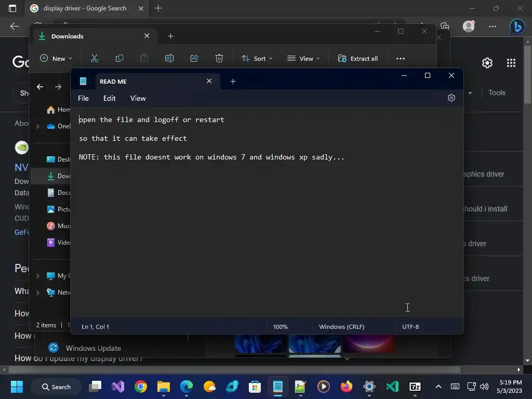Open Videos in Explorer sidebar

58,242
